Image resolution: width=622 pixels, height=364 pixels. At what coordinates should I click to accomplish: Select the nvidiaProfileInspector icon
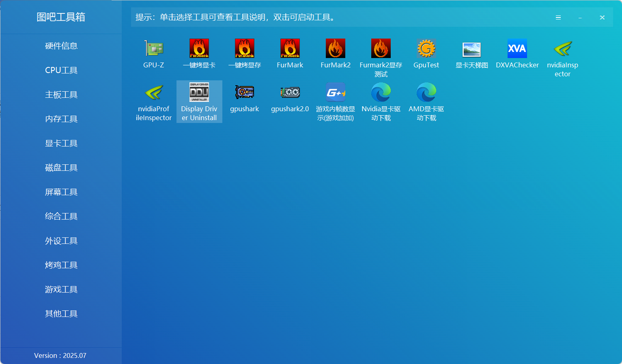tap(154, 93)
